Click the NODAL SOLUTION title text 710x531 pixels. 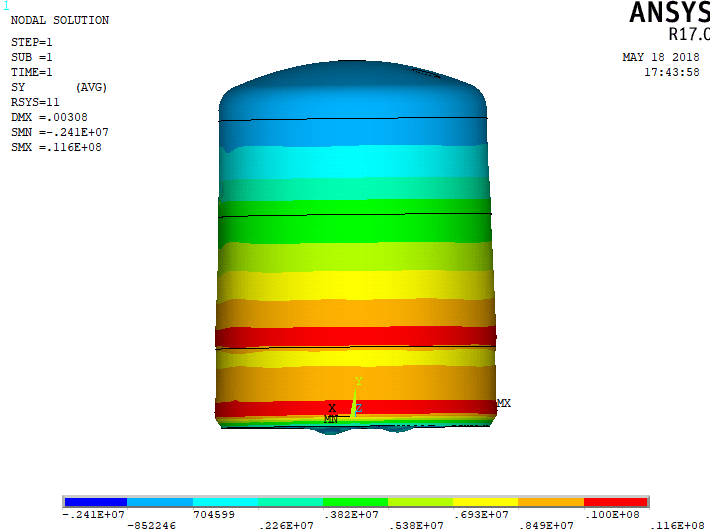(x=59, y=20)
